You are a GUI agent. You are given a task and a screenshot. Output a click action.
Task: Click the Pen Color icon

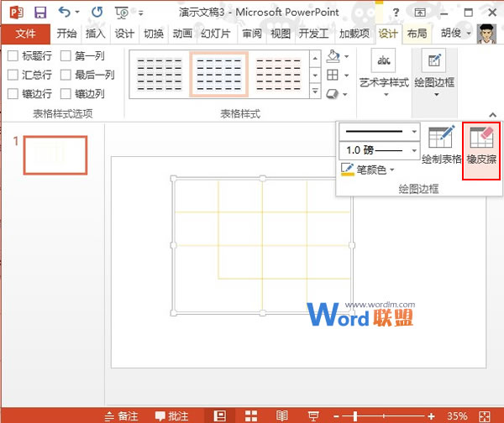pos(347,170)
